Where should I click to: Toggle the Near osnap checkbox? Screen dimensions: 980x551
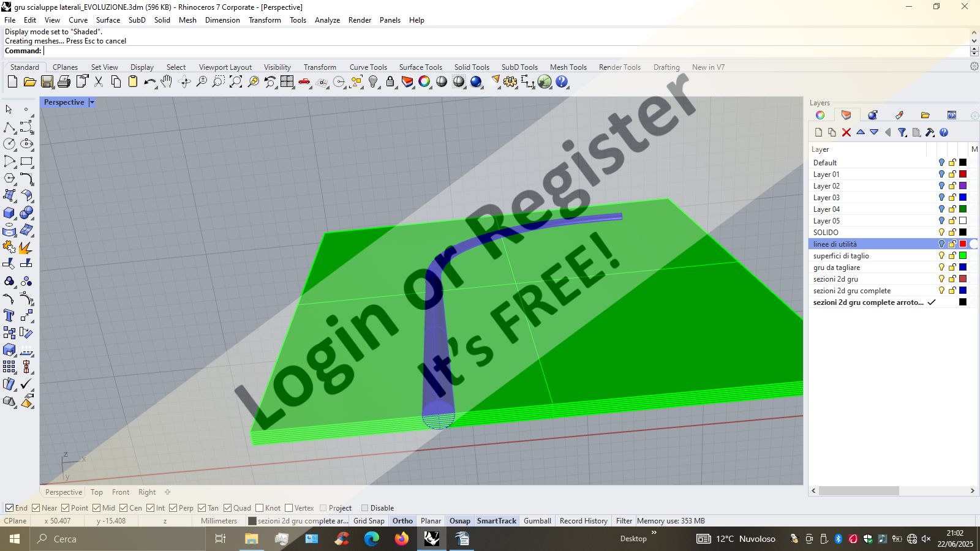click(36, 508)
